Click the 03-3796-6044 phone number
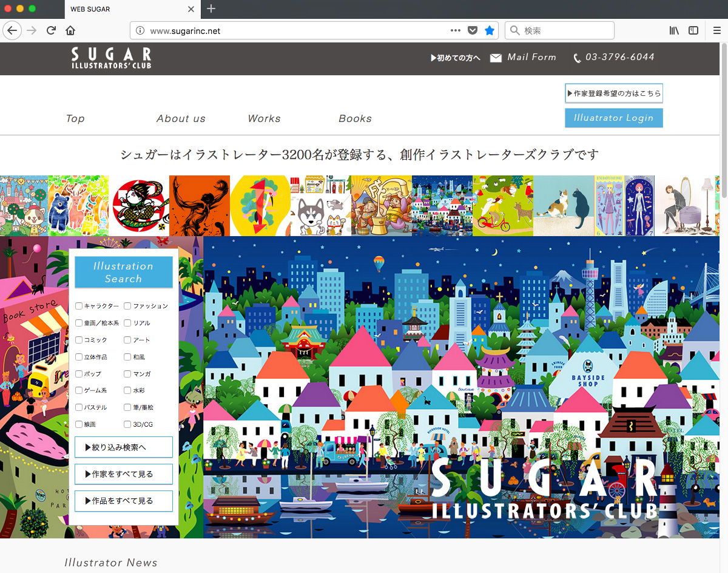 click(x=619, y=57)
